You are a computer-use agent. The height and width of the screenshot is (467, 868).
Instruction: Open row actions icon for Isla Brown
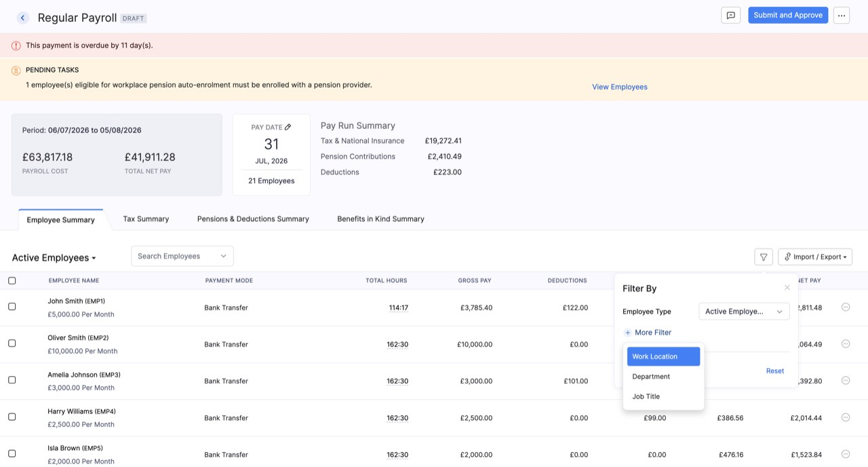tap(845, 454)
